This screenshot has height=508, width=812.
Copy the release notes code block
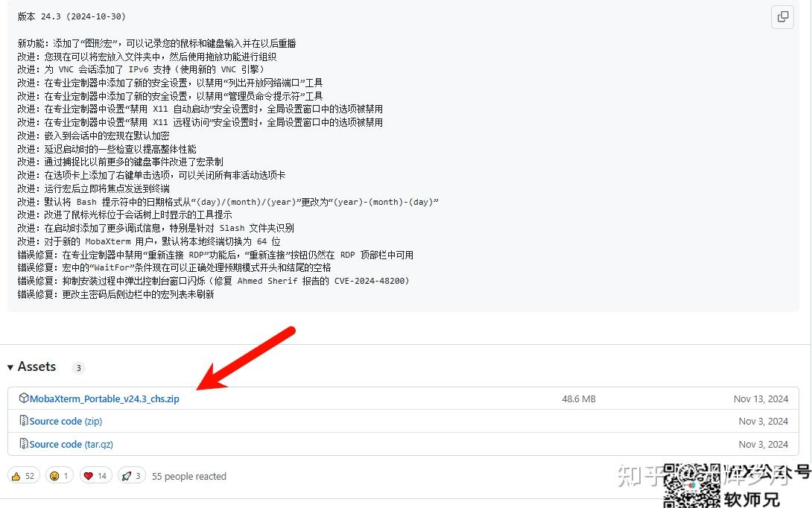[782, 16]
